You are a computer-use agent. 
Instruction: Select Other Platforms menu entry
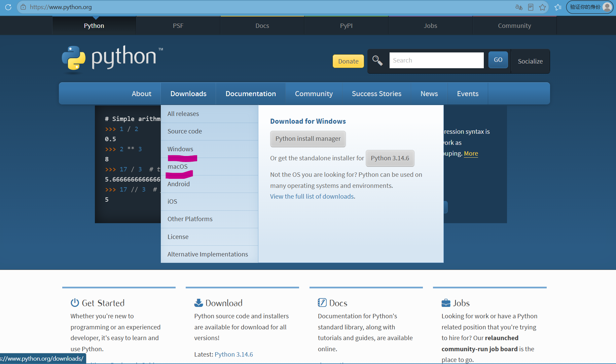click(x=209, y=219)
